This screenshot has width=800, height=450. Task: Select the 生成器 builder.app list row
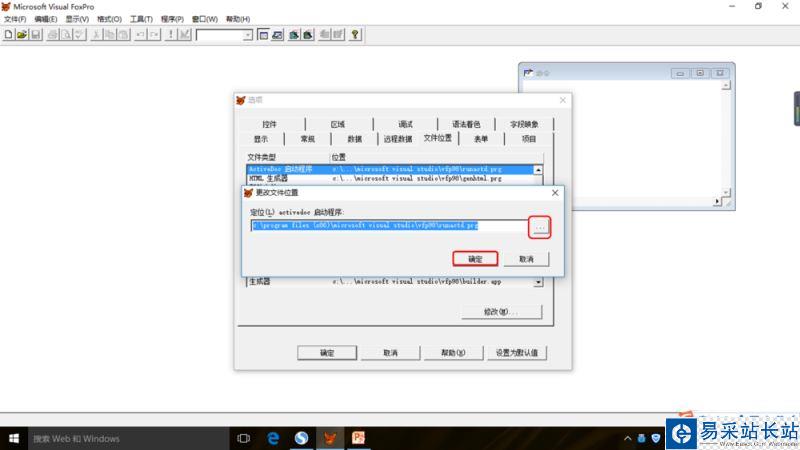[390, 282]
